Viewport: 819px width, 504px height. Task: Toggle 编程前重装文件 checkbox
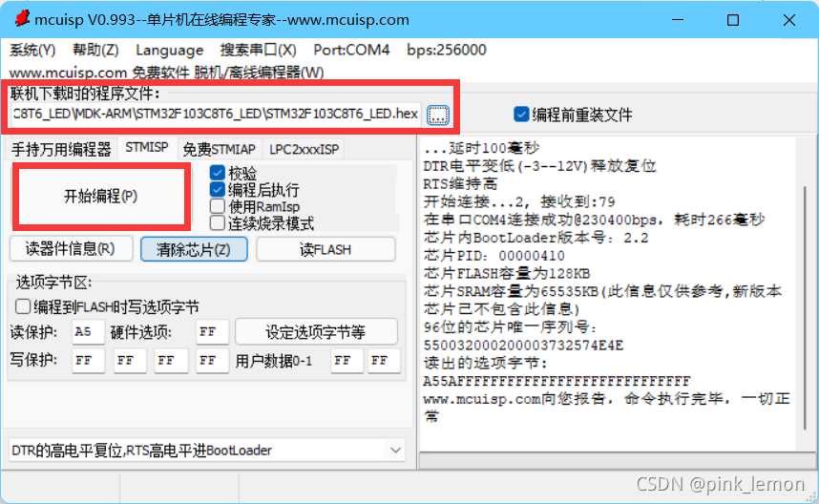tap(521, 114)
